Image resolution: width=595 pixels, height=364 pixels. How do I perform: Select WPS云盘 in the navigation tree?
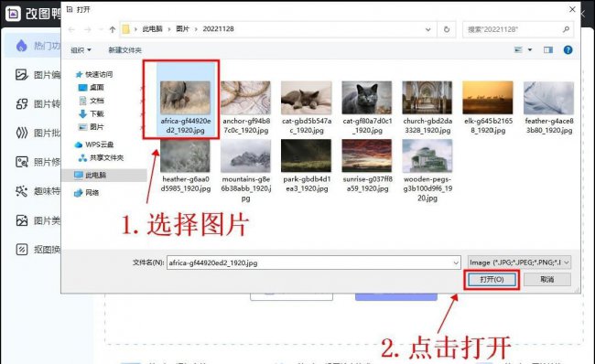[99, 145]
